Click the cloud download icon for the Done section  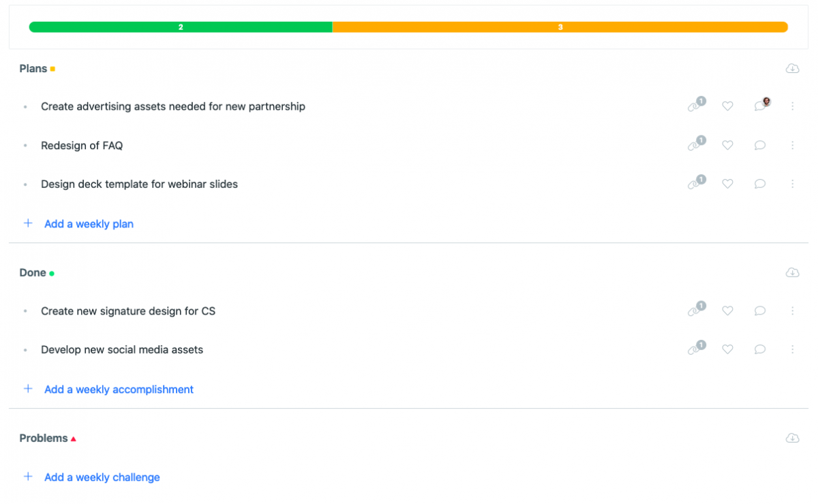792,272
